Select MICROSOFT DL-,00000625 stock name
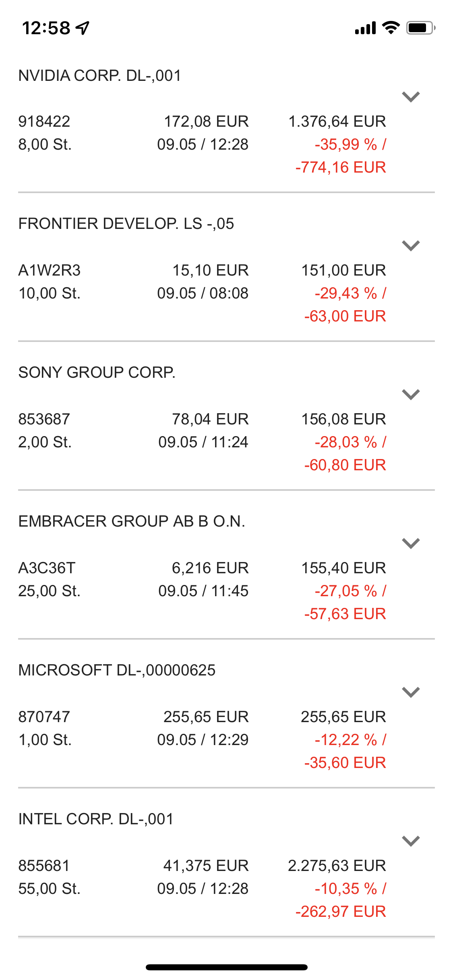Image resolution: width=453 pixels, height=980 pixels. (117, 670)
